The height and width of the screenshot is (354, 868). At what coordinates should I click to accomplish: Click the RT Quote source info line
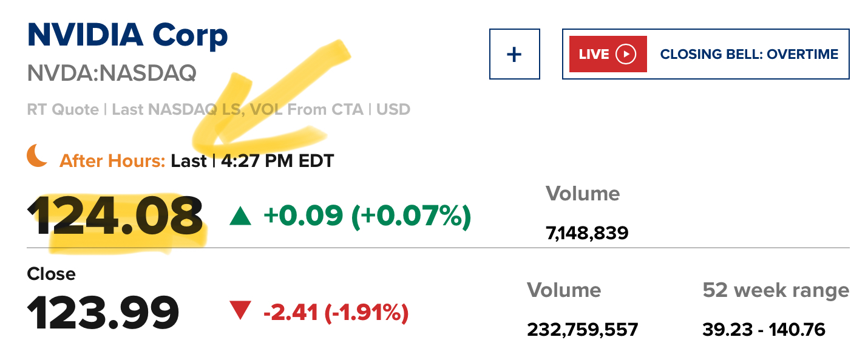point(219,110)
